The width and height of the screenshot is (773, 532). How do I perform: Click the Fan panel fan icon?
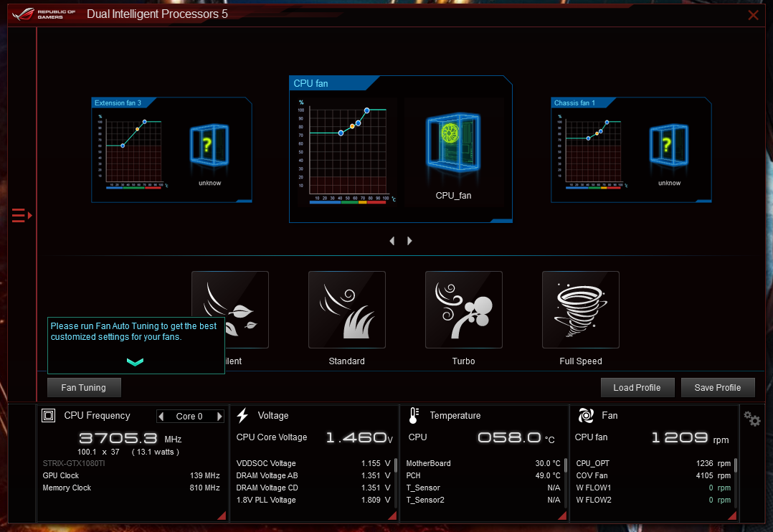(x=586, y=416)
